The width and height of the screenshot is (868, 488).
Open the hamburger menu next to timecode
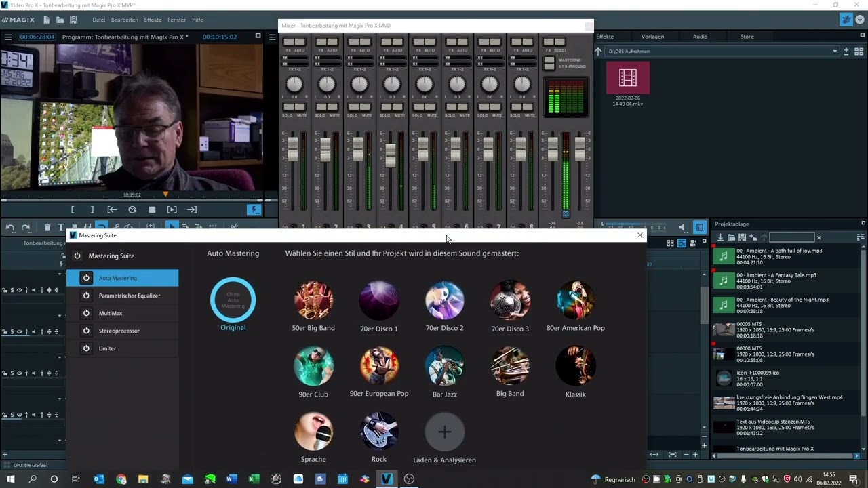point(7,37)
